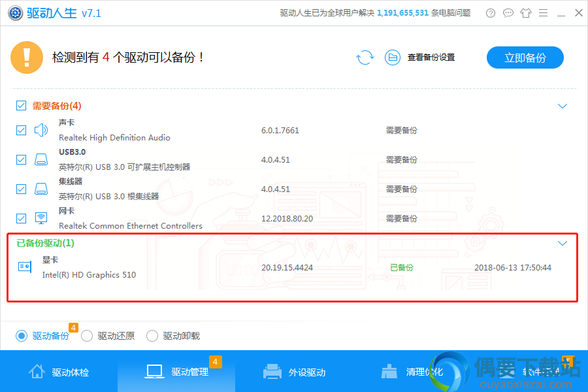This screenshot has height=392, width=588.
Task: Select the Intel(R) HD Graphics 510 text
Action: 89,275
